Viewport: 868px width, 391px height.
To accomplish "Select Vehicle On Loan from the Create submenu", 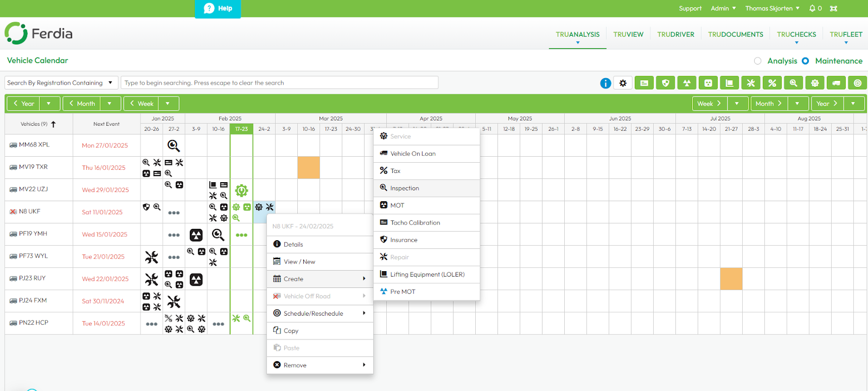I will click(x=427, y=153).
